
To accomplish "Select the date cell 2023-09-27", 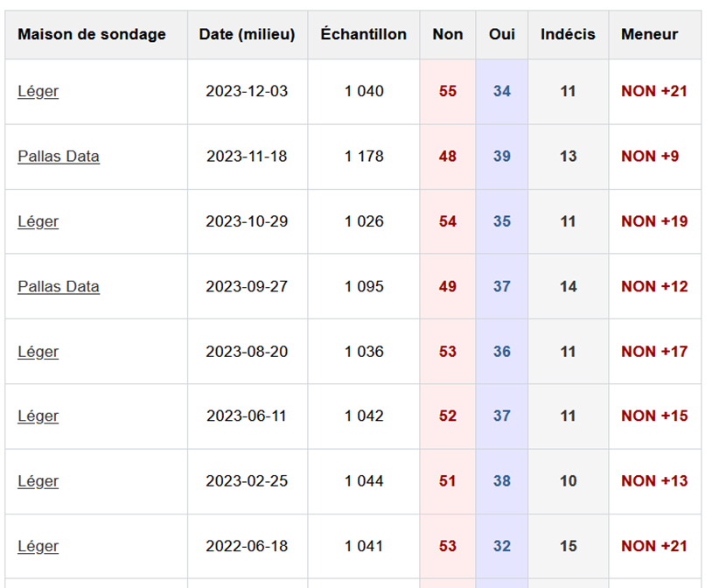I will point(247,286).
